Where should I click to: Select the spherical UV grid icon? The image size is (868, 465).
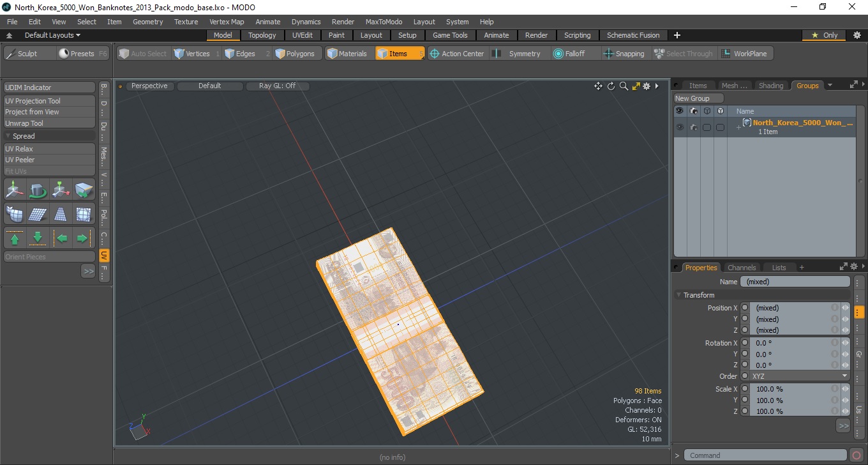coord(84,214)
